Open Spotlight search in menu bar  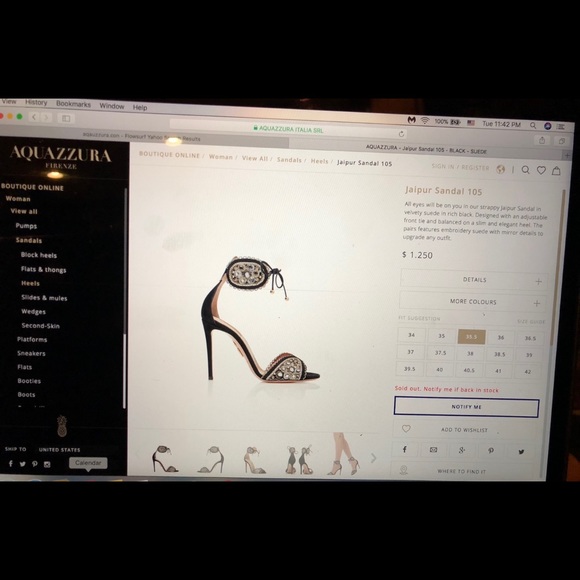point(533,125)
